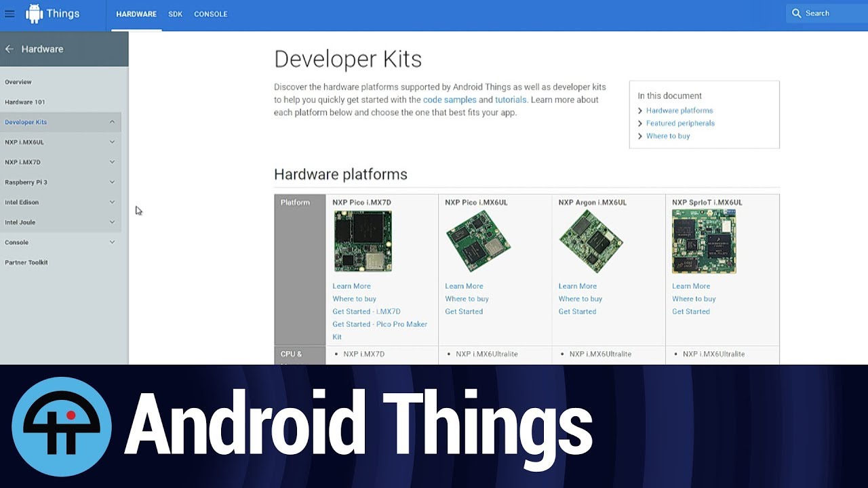The width and height of the screenshot is (868, 488).
Task: Jump to Featured peripherals section link
Action: (680, 123)
